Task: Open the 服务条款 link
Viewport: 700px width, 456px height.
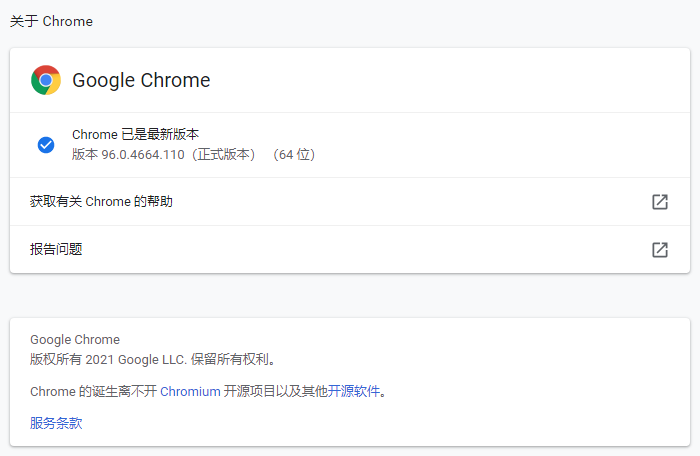Action: (56, 423)
